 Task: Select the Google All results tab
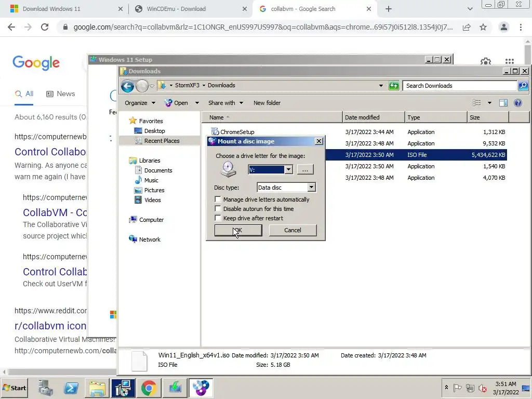[x=24, y=94]
